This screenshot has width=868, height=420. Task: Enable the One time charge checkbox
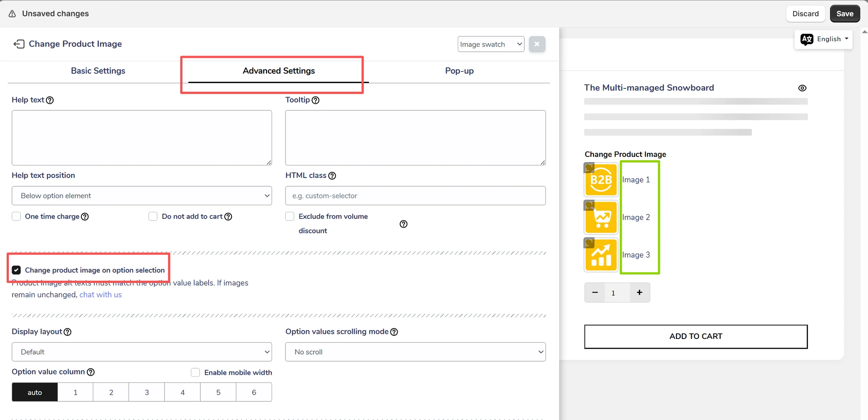[16, 217]
